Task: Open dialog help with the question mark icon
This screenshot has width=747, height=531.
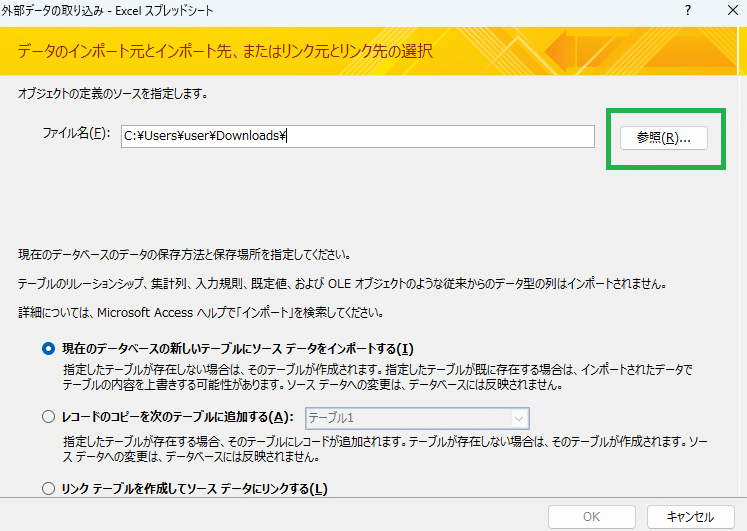Action: point(687,10)
